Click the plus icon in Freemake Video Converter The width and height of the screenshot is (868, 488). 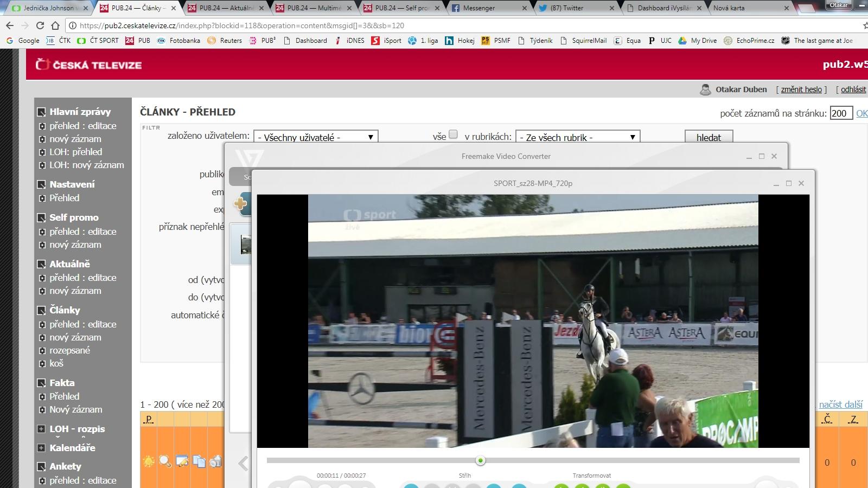tap(240, 203)
